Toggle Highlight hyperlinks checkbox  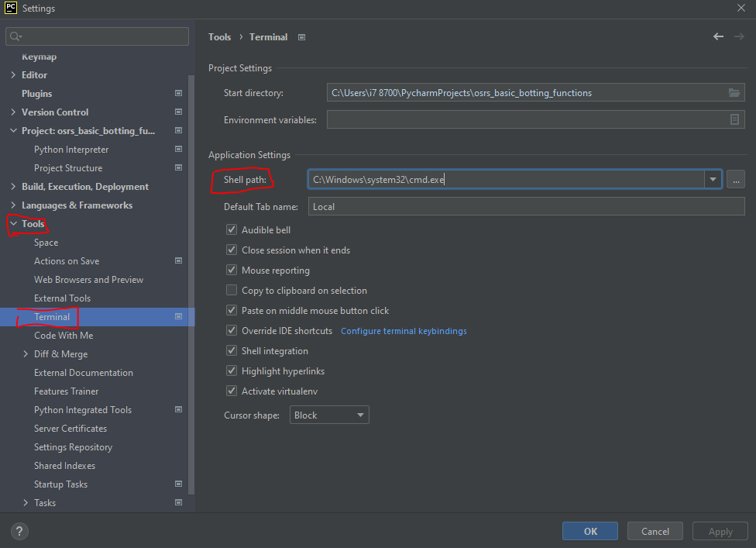click(x=232, y=371)
